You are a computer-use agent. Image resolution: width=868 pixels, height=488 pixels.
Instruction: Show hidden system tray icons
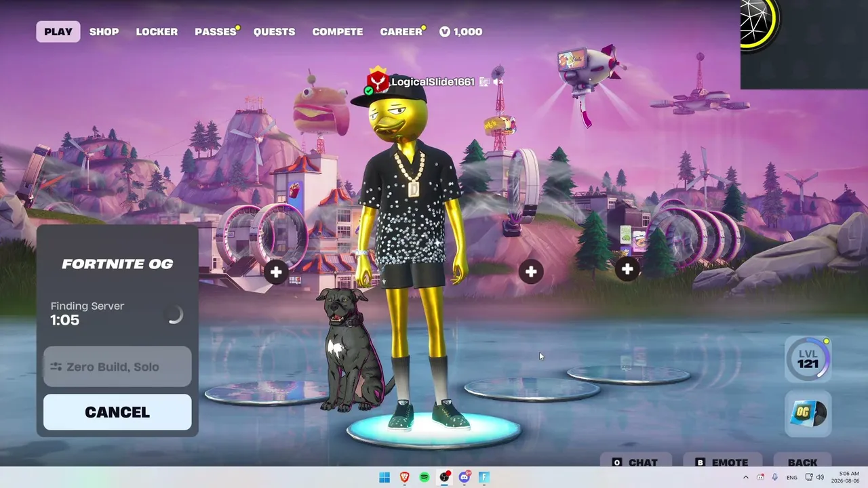click(746, 477)
